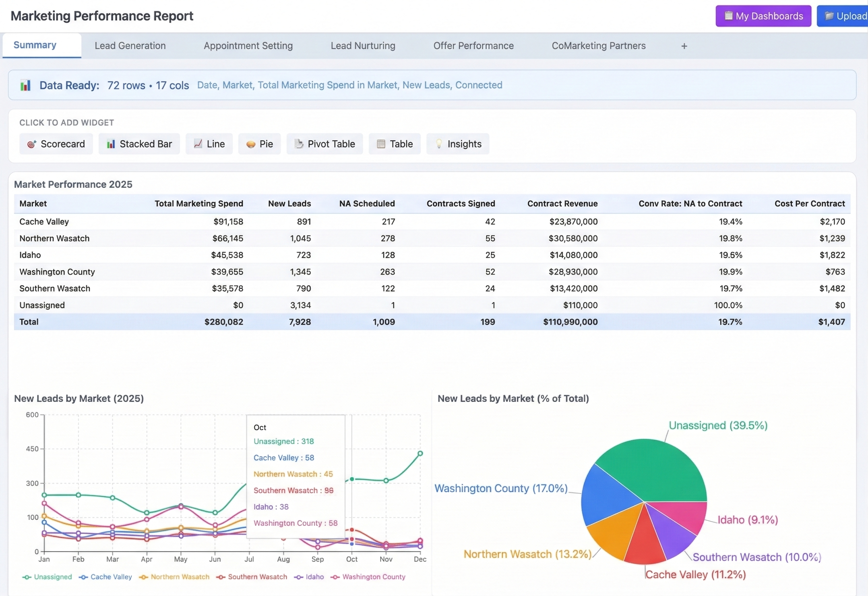Click the Pie chart widget icon
This screenshot has height=596, width=868.
pyautogui.click(x=250, y=144)
